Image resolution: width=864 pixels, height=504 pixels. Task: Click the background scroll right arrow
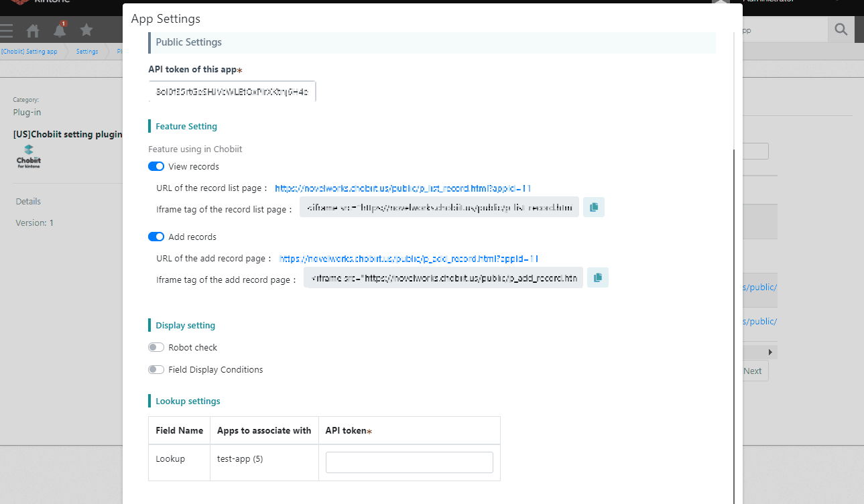[770, 352]
